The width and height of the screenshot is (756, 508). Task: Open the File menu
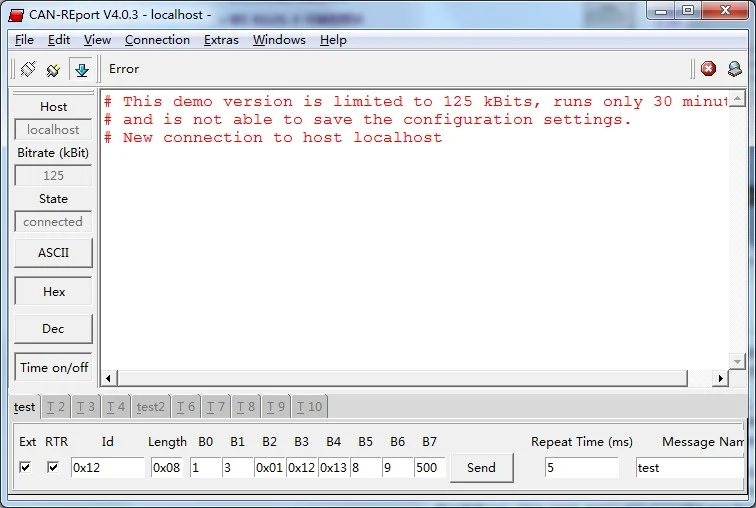click(x=24, y=40)
